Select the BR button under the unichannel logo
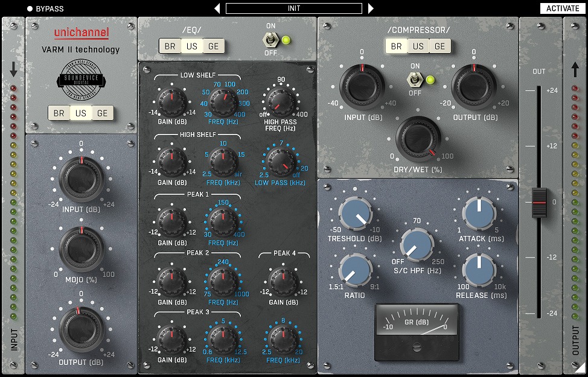 click(59, 113)
